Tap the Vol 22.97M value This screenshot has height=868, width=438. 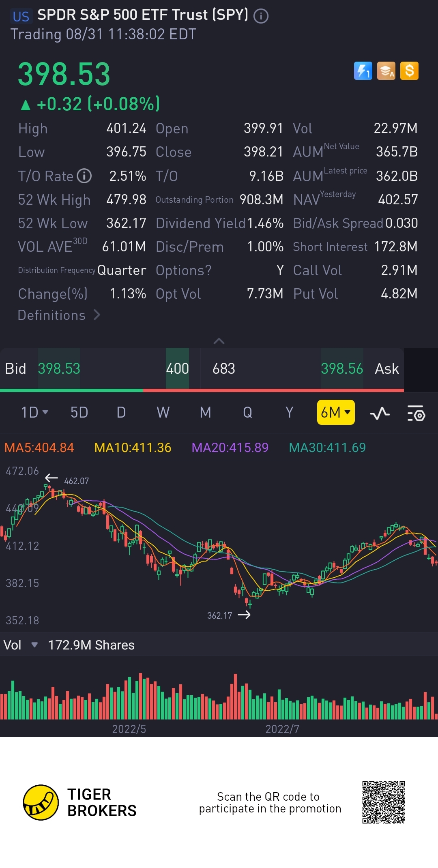[395, 128]
